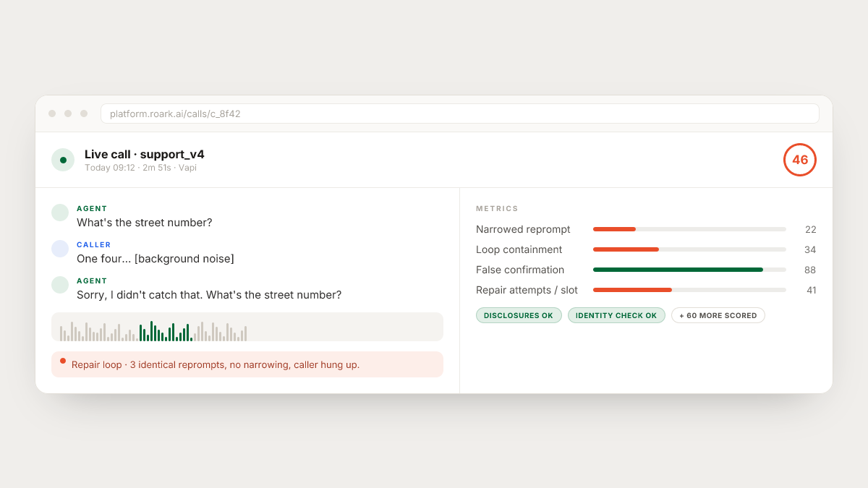Screen dimensions: 868x488
Task: Click the third gray browser window dot
Action: point(84,114)
